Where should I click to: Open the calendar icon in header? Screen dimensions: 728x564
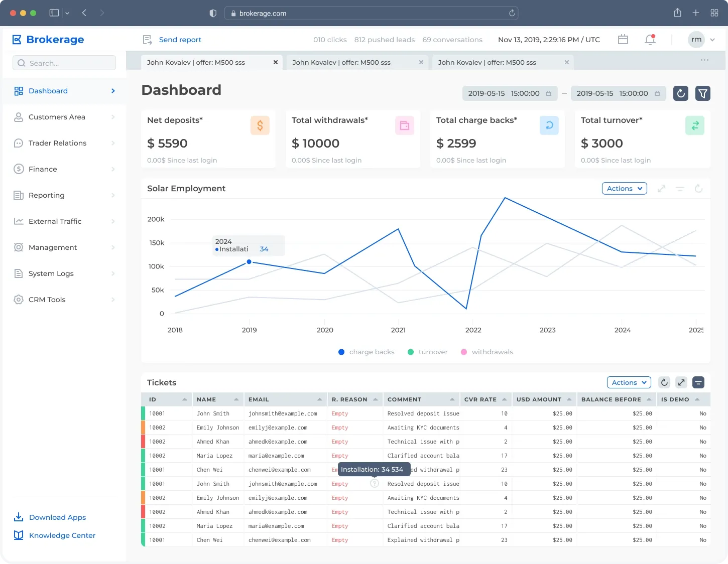pyautogui.click(x=623, y=39)
